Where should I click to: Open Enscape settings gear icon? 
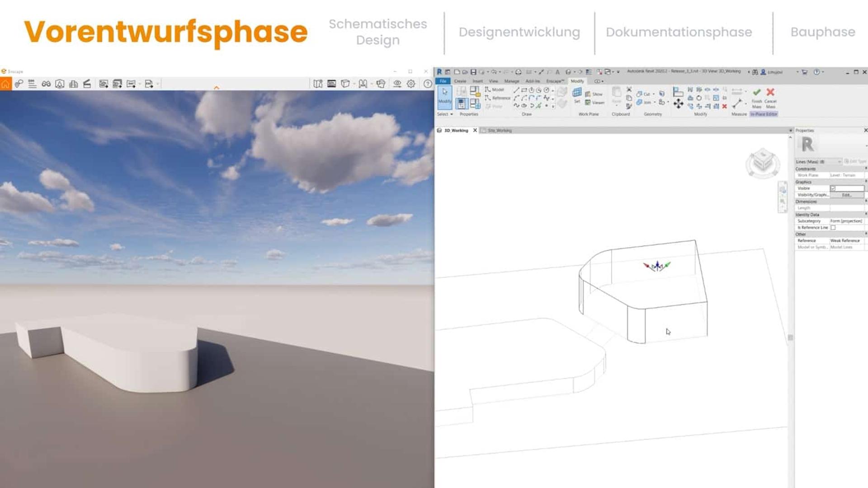pos(411,84)
